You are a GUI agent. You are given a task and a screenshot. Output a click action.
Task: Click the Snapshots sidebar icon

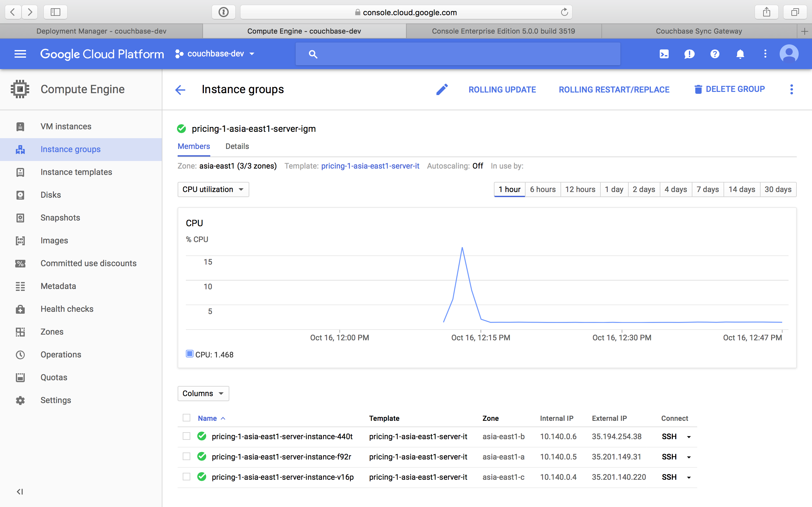21,217
